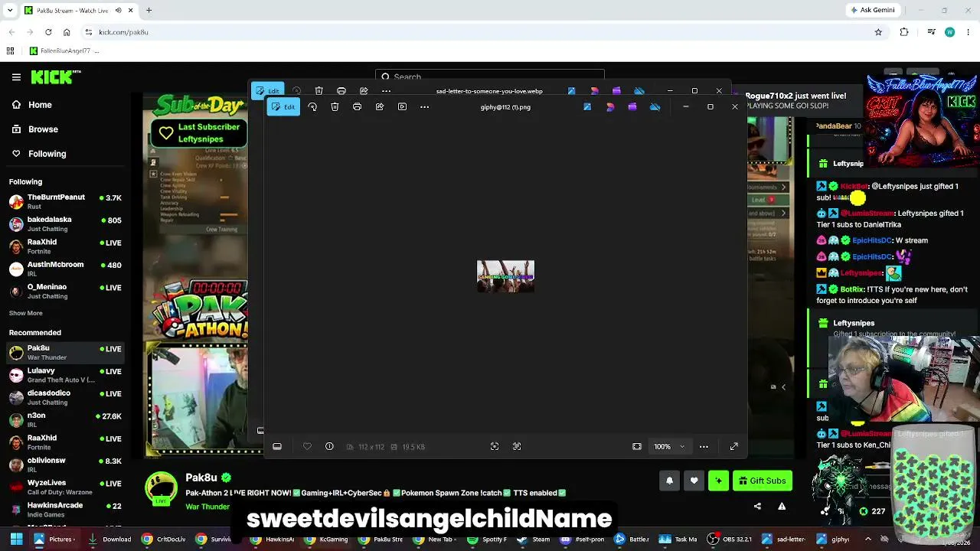The image size is (980, 551).
Task: Share the Pak8u stream
Action: pyautogui.click(x=757, y=506)
